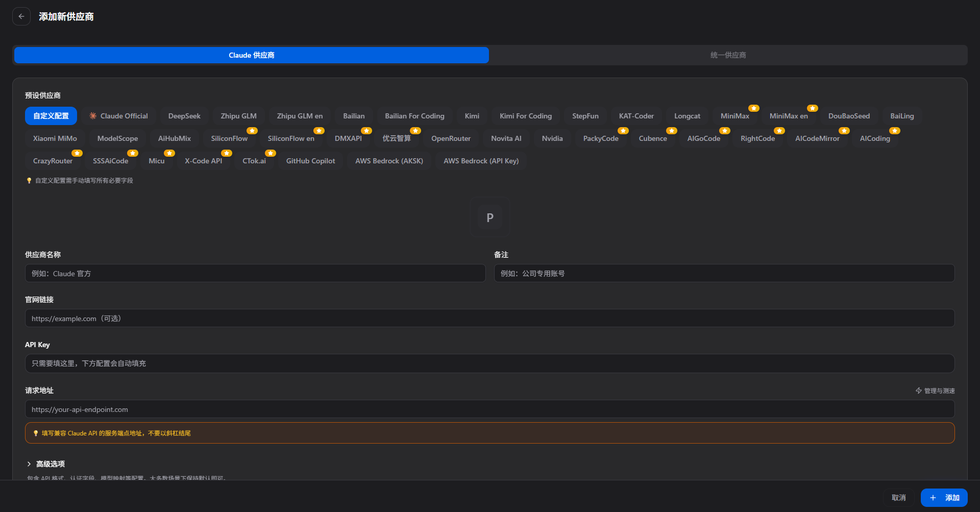This screenshot has width=980, height=512.
Task: Pick the starred MiniMax preset
Action: (734, 116)
